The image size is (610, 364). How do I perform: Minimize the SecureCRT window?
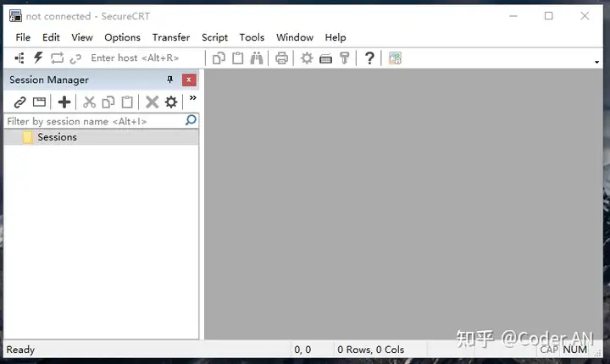[x=513, y=16]
